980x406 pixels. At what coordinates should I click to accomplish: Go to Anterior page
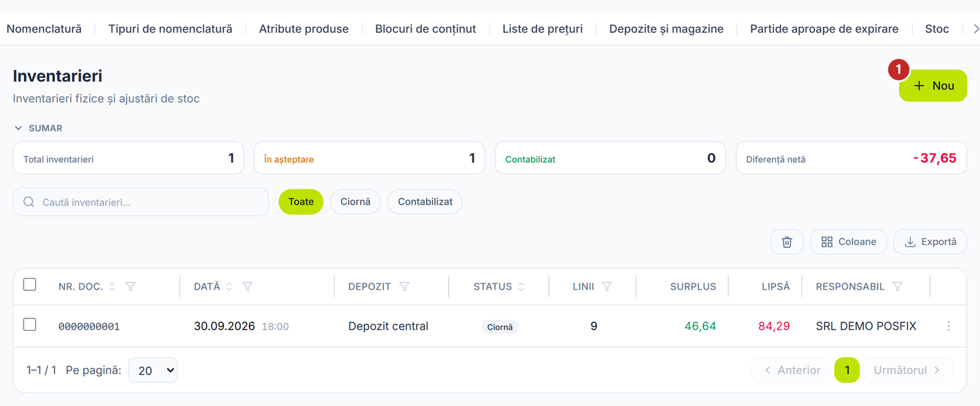click(791, 370)
